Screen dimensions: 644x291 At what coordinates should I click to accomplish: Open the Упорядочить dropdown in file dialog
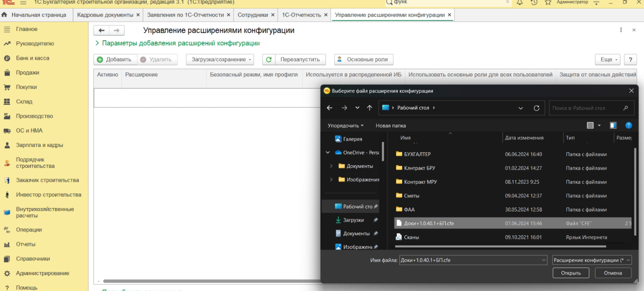(x=345, y=126)
